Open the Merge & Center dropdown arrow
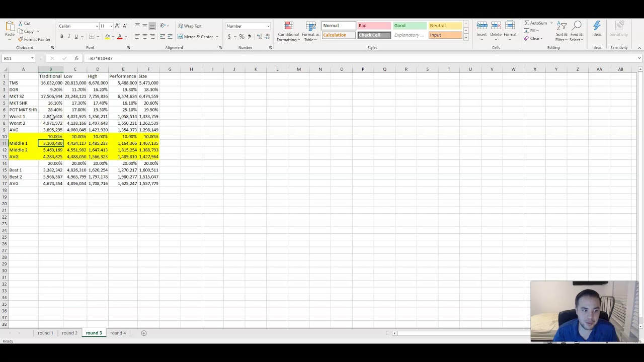The height and width of the screenshot is (362, 644). (217, 37)
